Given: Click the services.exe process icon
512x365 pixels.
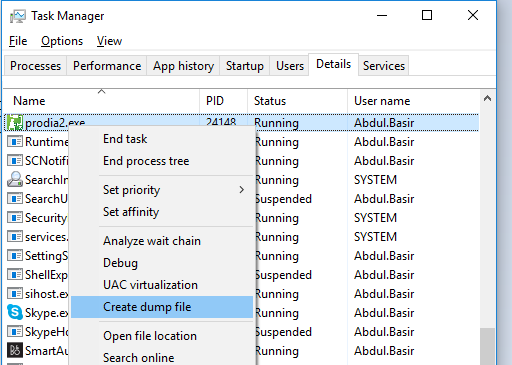Looking at the screenshot, I should (x=15, y=237).
